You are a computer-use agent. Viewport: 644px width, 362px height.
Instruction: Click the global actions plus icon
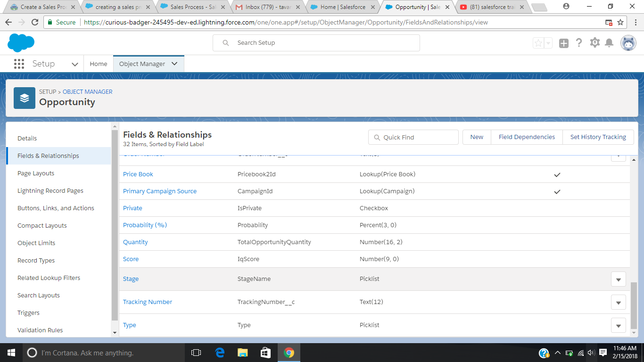[564, 43]
